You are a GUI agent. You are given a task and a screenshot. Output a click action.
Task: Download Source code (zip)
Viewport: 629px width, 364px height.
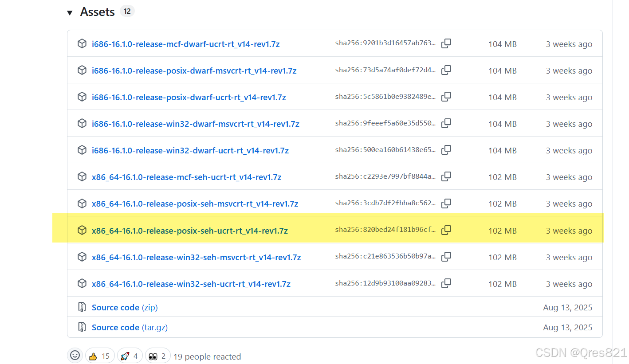pyautogui.click(x=125, y=307)
